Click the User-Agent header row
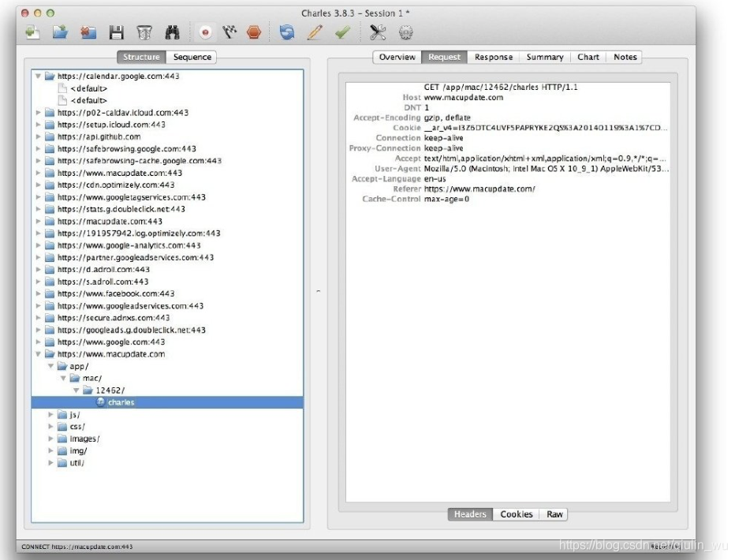Image resolution: width=735 pixels, height=560 pixels. click(508, 169)
